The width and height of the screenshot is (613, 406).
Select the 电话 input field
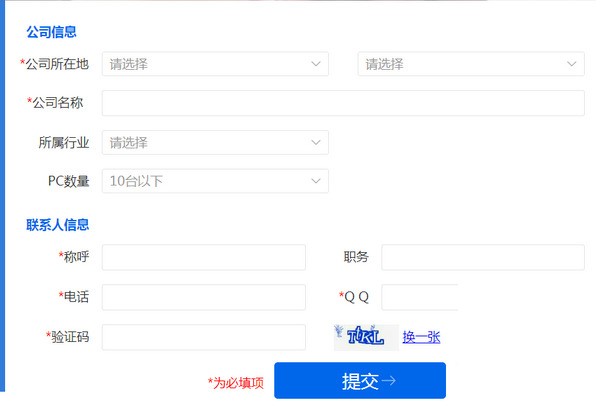(204, 297)
